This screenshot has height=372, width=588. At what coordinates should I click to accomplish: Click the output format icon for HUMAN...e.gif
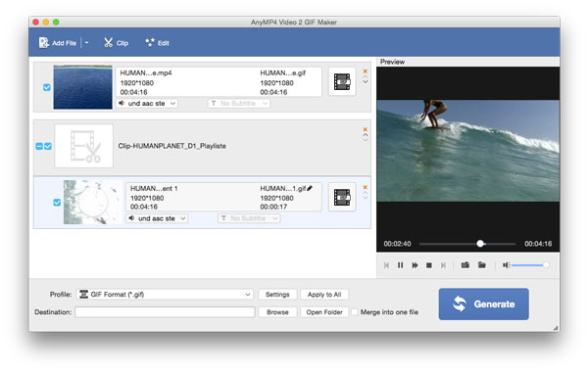click(342, 81)
